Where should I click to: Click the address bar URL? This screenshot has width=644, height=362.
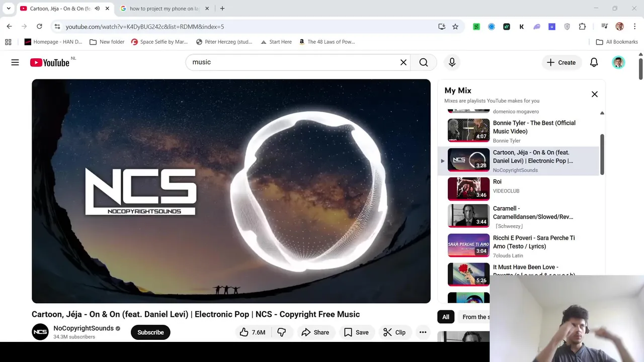pos(145,27)
